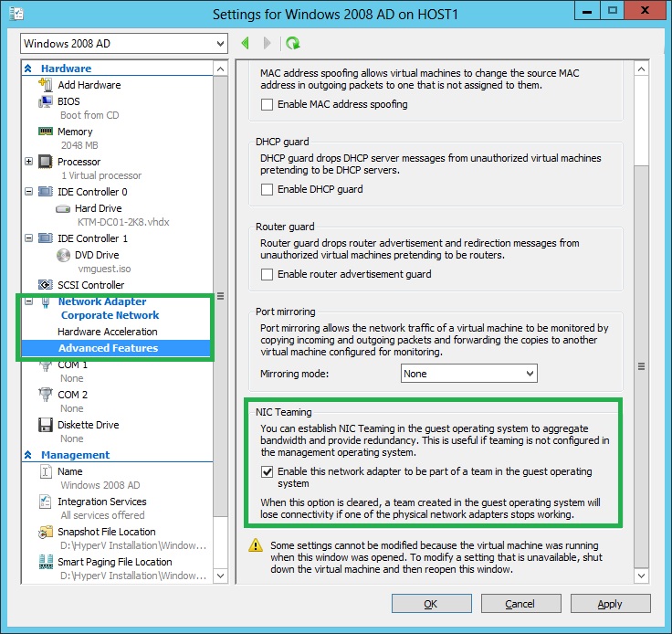Image resolution: width=672 pixels, height=634 pixels.
Task: Click the Add Hardware icon
Action: point(46,84)
